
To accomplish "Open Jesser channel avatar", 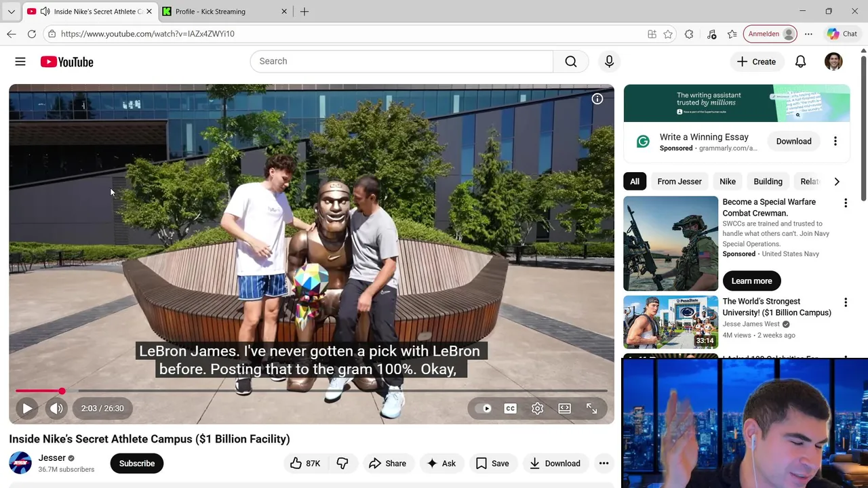I will [20, 463].
